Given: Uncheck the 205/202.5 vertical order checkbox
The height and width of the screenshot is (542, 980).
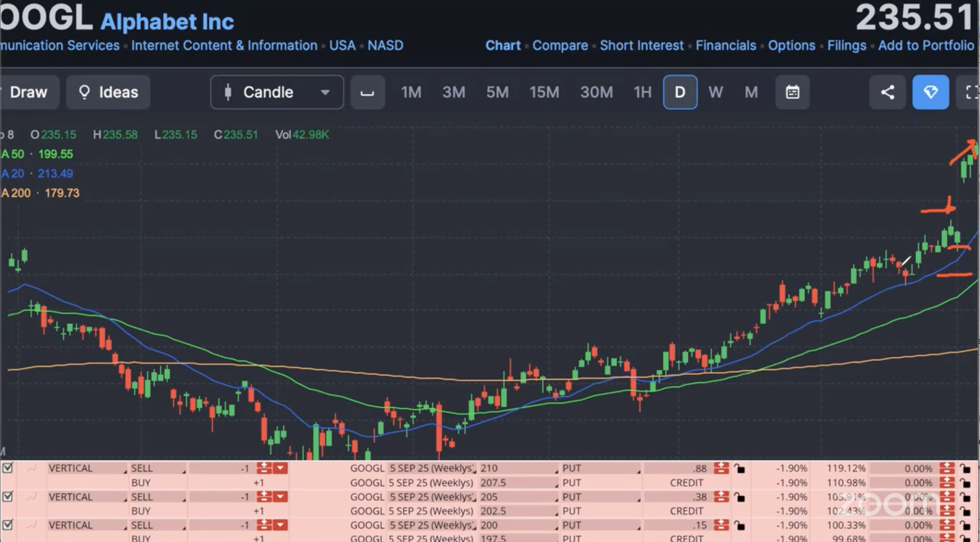Looking at the screenshot, I should pos(8,496).
